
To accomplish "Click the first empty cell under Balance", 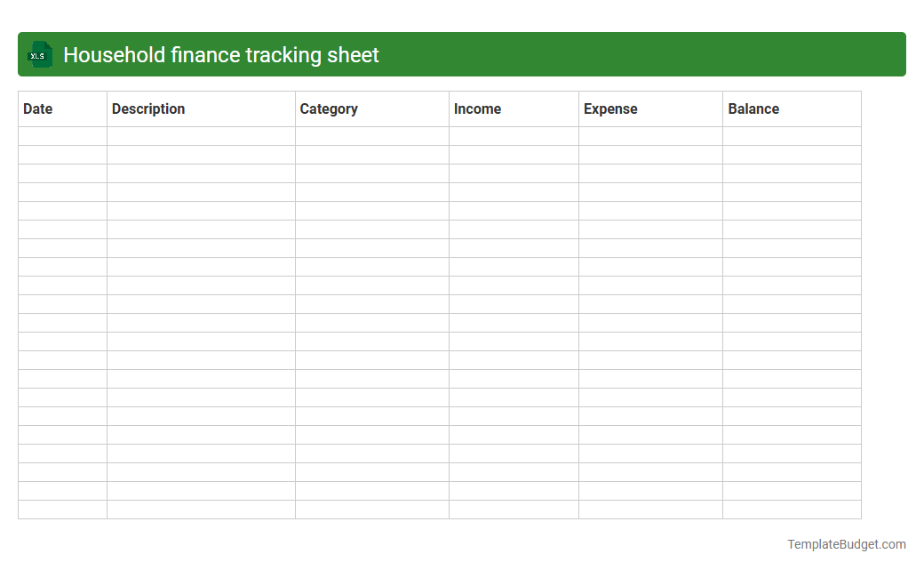I will click(792, 135).
